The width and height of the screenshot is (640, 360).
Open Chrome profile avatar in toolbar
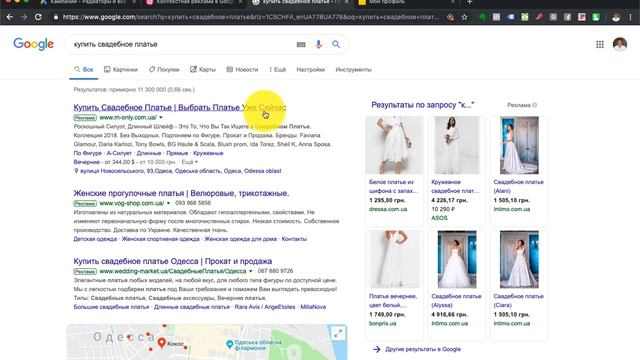pyautogui.click(x=616, y=17)
